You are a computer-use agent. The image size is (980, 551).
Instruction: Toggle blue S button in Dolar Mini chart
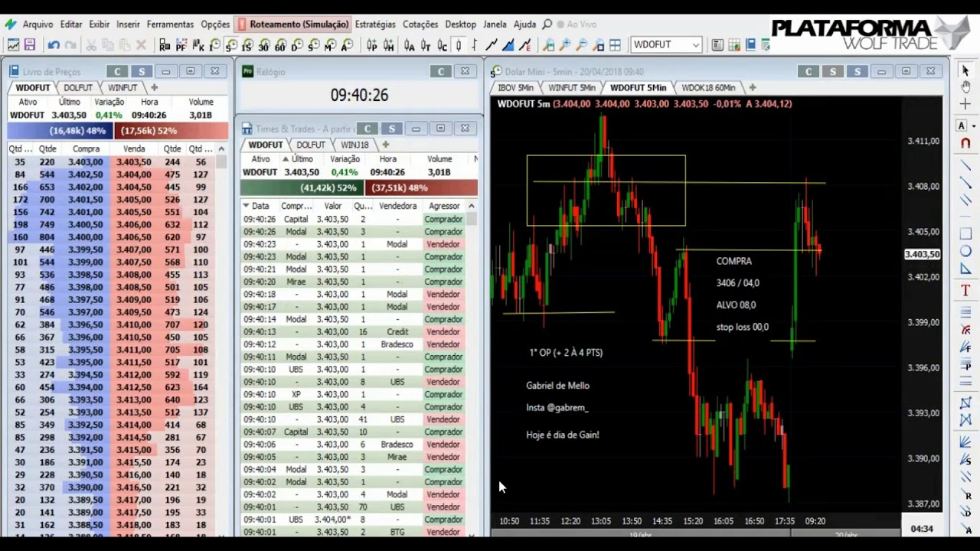857,71
